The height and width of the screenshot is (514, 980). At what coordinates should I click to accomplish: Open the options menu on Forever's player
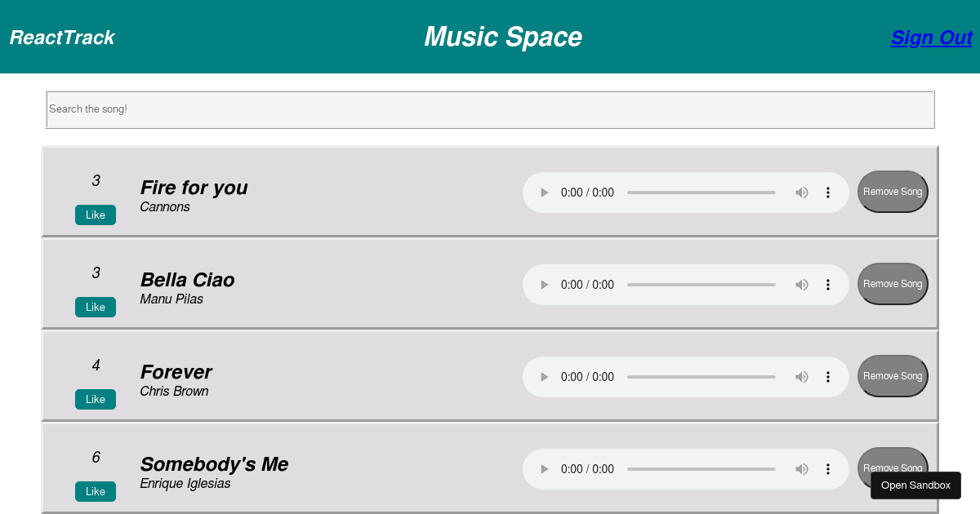[x=828, y=377]
